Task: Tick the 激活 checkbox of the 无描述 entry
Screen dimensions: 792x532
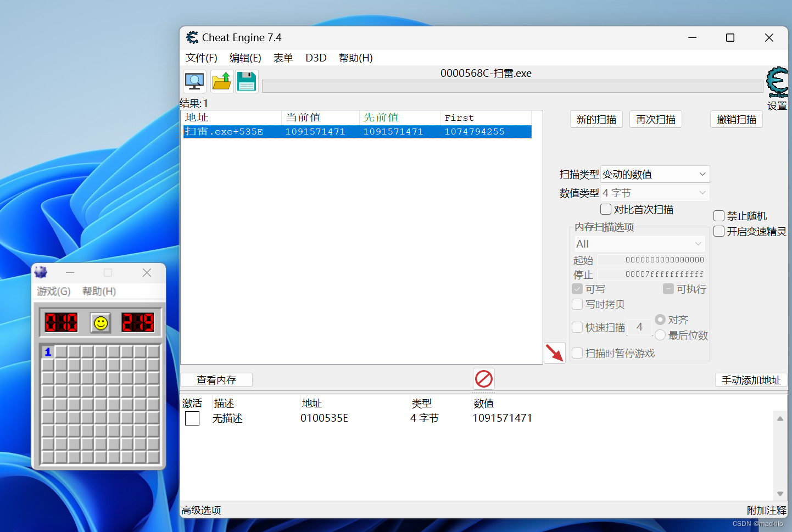Action: point(192,418)
